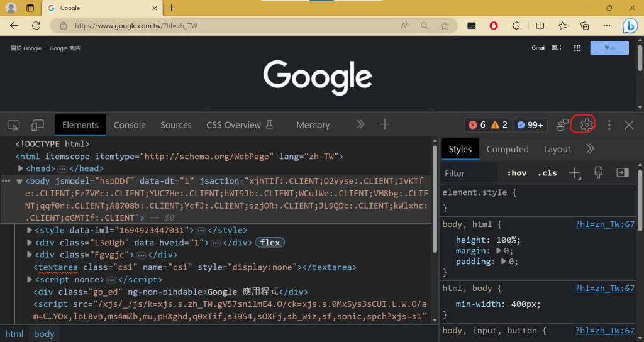The image size is (644, 342).
Task: Toggle the :hov element state panel
Action: pyautogui.click(x=517, y=174)
